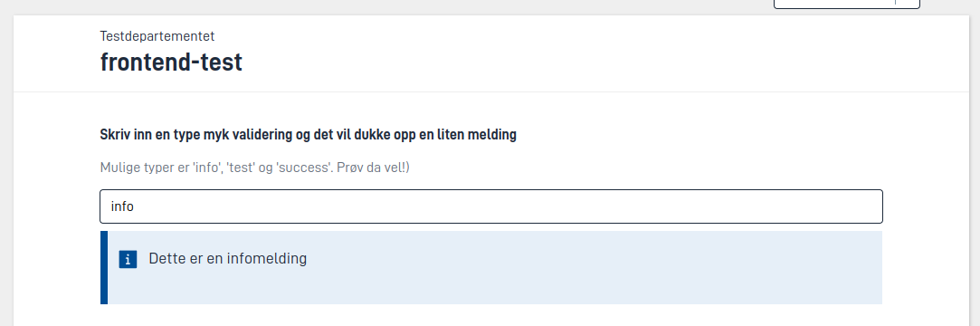Place cursor after the word 'info' in the field
The image size is (980, 326).
coord(135,206)
